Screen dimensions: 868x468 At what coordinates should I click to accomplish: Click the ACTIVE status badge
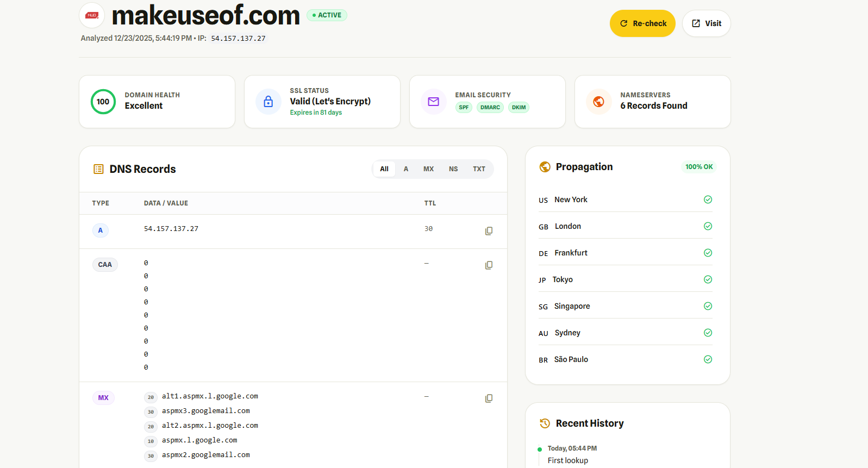pos(327,15)
